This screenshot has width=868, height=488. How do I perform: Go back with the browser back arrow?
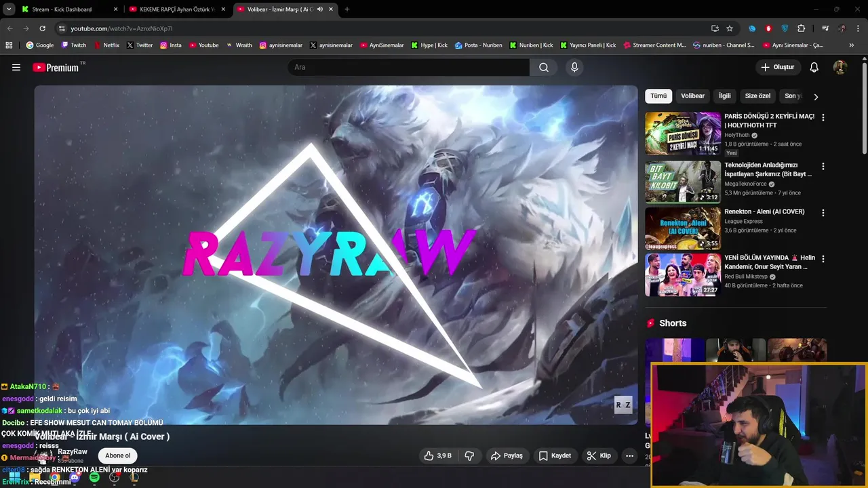[9, 28]
